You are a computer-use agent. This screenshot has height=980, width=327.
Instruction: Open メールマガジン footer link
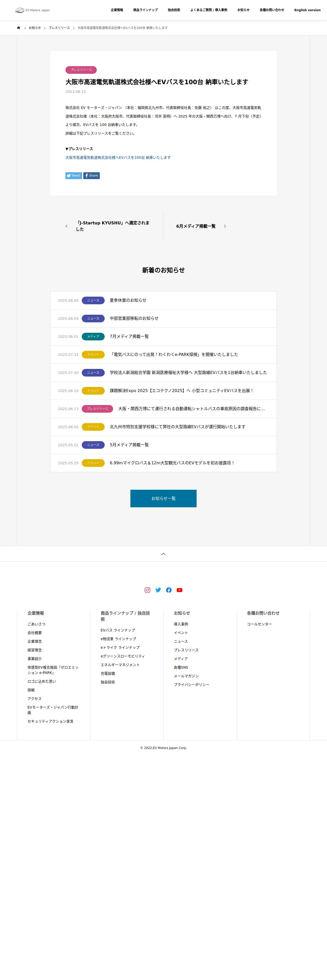pos(186,676)
